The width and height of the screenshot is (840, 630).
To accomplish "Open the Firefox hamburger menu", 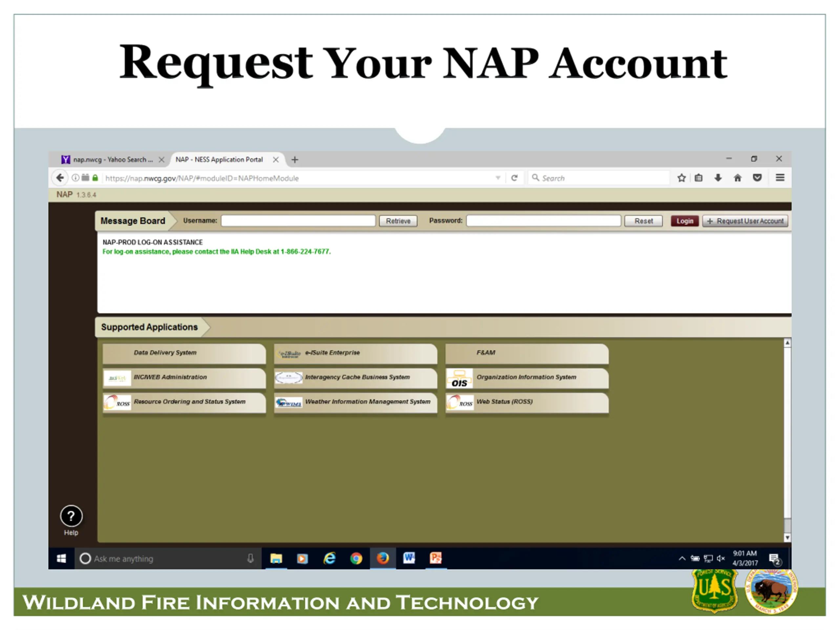I will (780, 178).
